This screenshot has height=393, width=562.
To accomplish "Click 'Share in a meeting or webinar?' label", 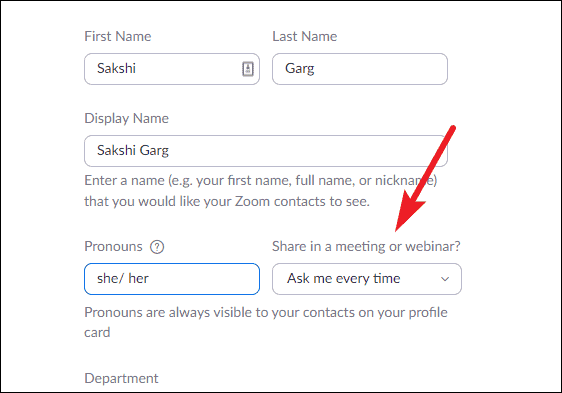I will (366, 247).
